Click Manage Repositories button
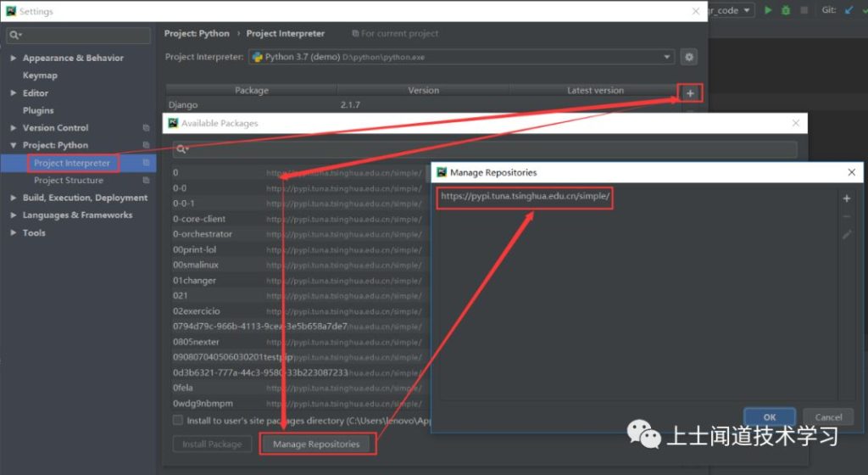The height and width of the screenshot is (475, 868). [316, 444]
